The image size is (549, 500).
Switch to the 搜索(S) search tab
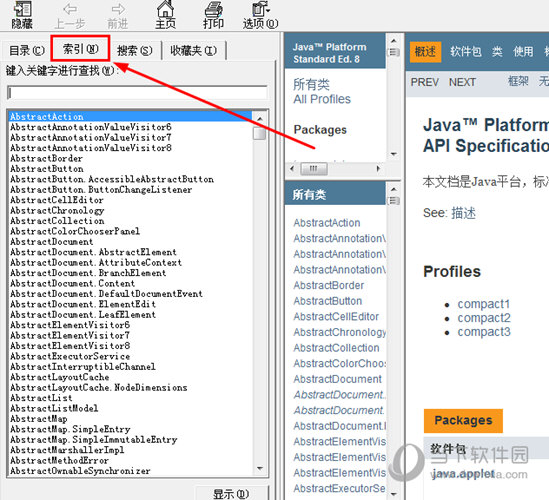(135, 51)
